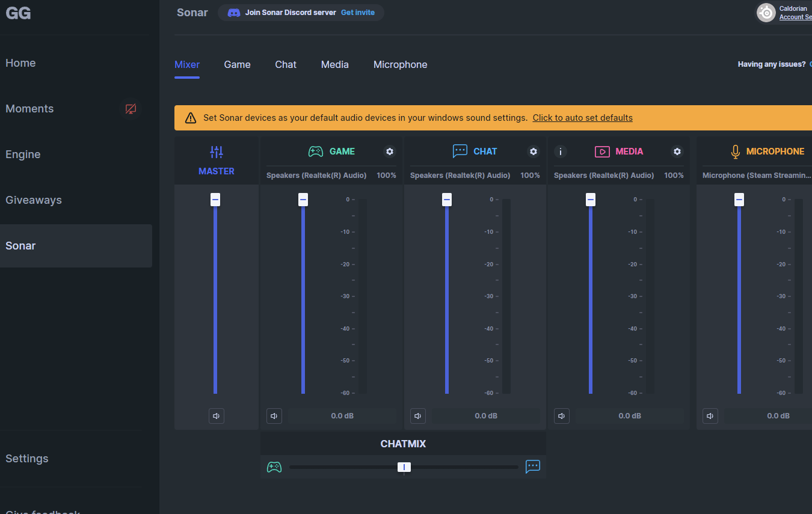
Task: Mute the CHAT channel
Action: click(418, 416)
